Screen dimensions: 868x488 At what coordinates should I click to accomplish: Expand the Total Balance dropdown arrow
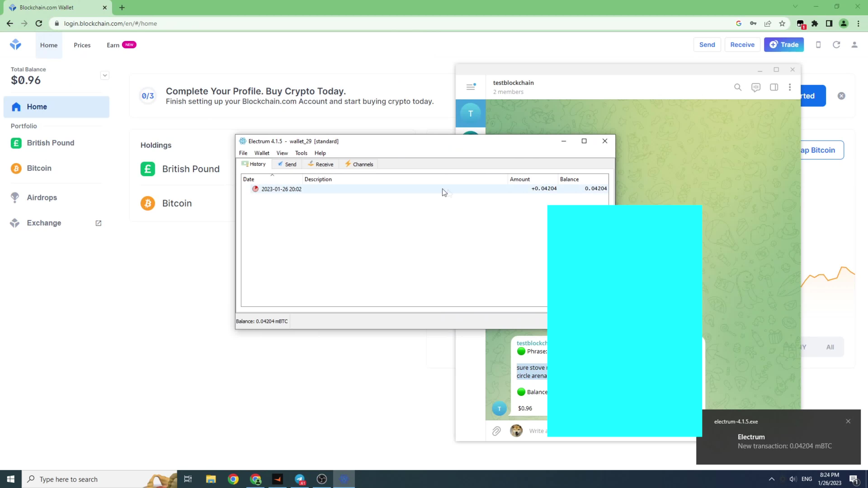(x=104, y=75)
